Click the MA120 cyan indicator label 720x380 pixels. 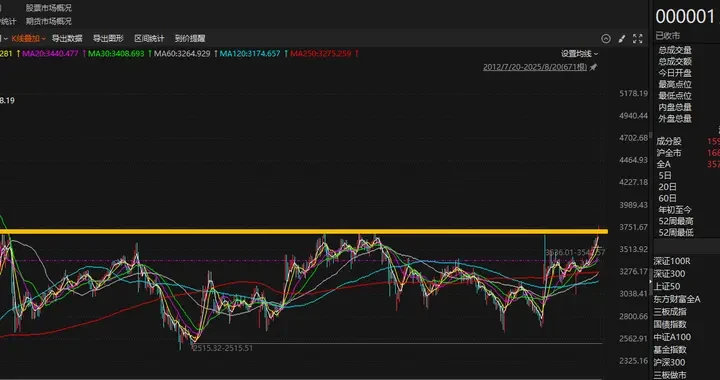[250, 54]
